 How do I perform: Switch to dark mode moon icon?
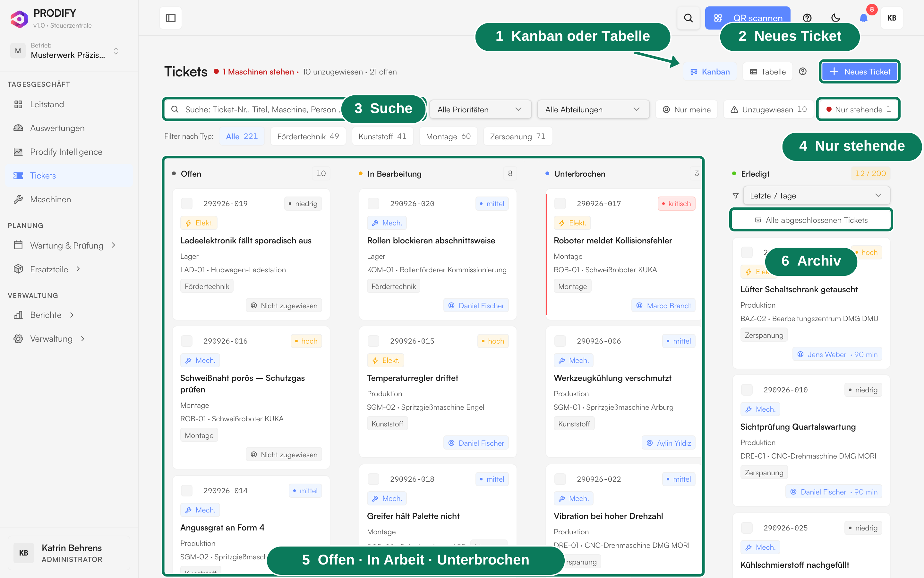[835, 18]
